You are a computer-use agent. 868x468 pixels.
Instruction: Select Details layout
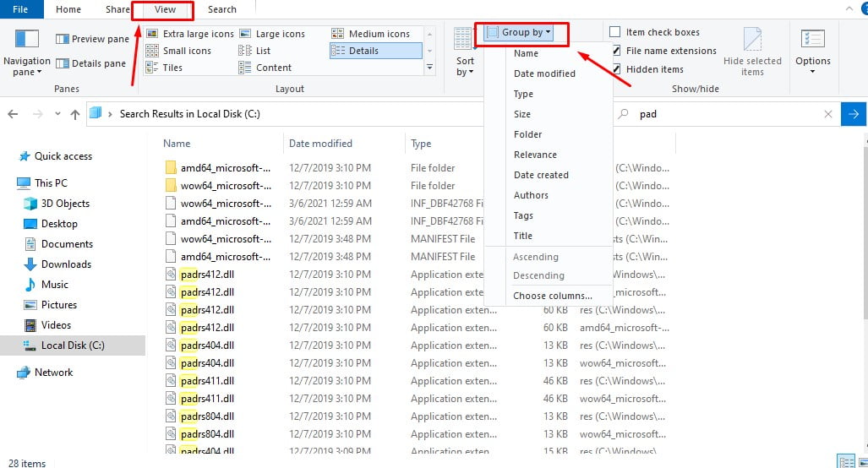[376, 51]
